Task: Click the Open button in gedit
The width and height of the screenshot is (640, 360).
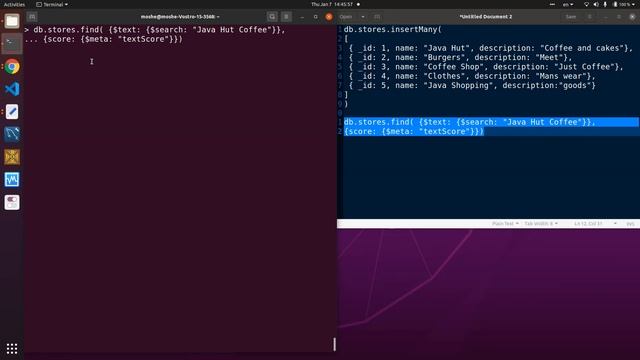Action: 346,17
